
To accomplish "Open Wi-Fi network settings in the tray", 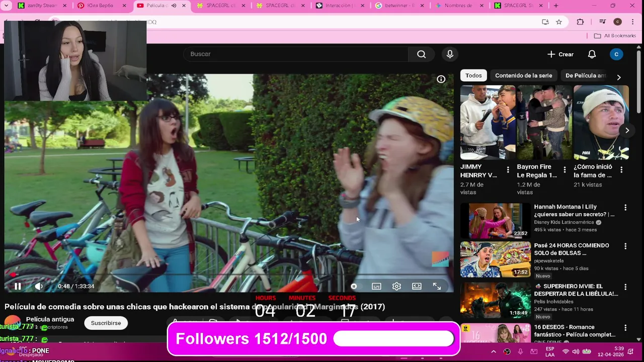I will 566,351.
